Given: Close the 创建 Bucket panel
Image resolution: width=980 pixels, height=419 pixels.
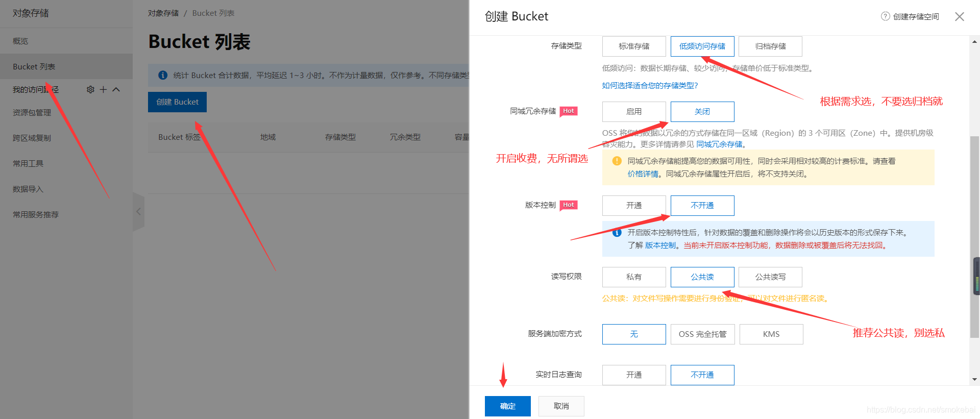Looking at the screenshot, I should coord(960,16).
